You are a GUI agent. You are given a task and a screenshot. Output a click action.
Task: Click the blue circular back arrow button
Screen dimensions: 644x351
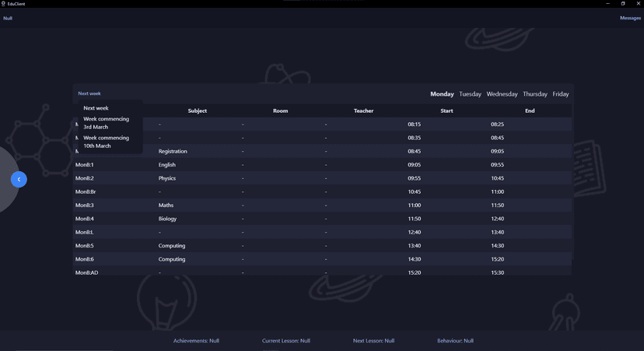click(19, 180)
